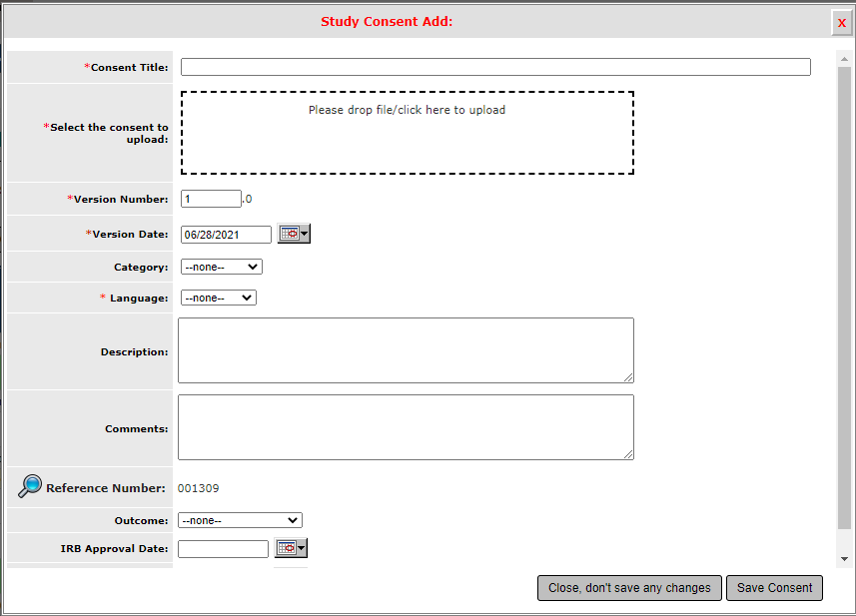Click Close, don't save any changes
Viewport: 856px width, 616px height.
[629, 588]
